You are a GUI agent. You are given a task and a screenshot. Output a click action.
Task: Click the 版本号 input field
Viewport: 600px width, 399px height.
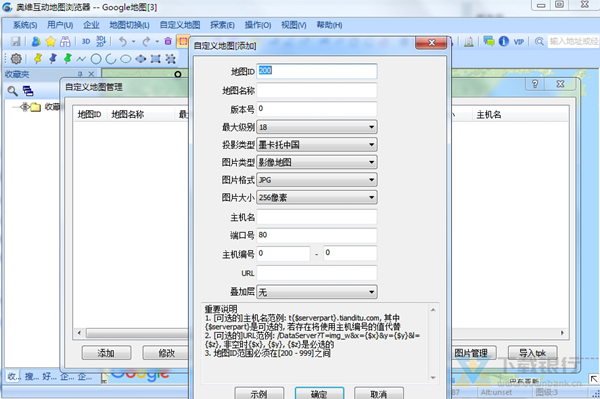click(317, 109)
